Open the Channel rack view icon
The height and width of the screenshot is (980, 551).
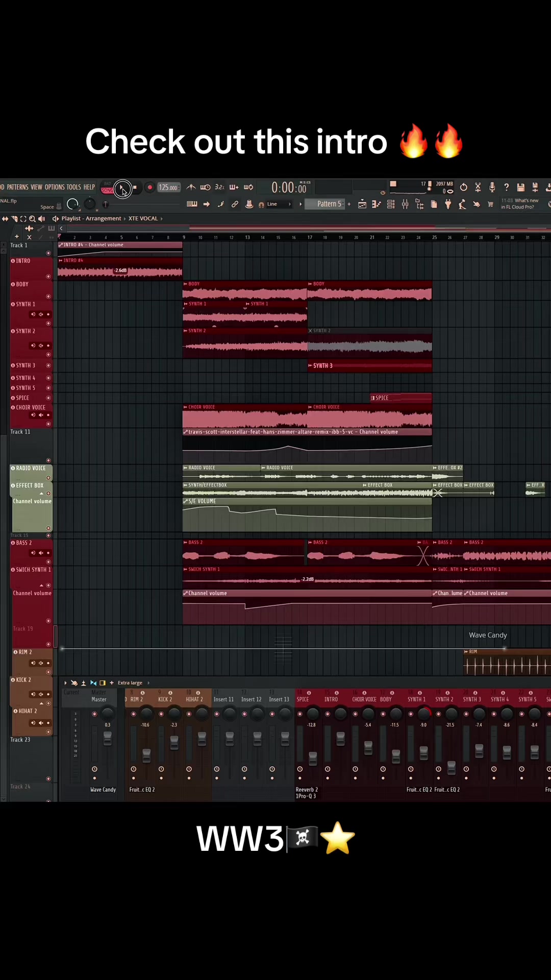[x=391, y=204]
